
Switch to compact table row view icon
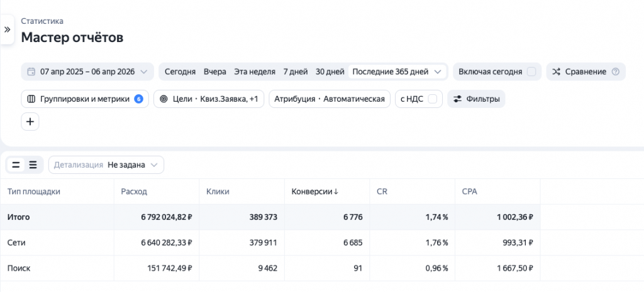coord(16,165)
